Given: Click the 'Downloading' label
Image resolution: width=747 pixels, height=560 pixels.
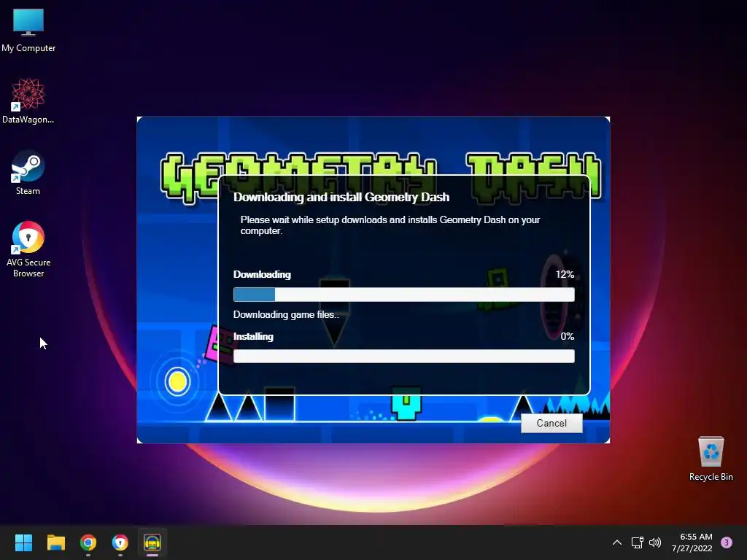Looking at the screenshot, I should [262, 275].
